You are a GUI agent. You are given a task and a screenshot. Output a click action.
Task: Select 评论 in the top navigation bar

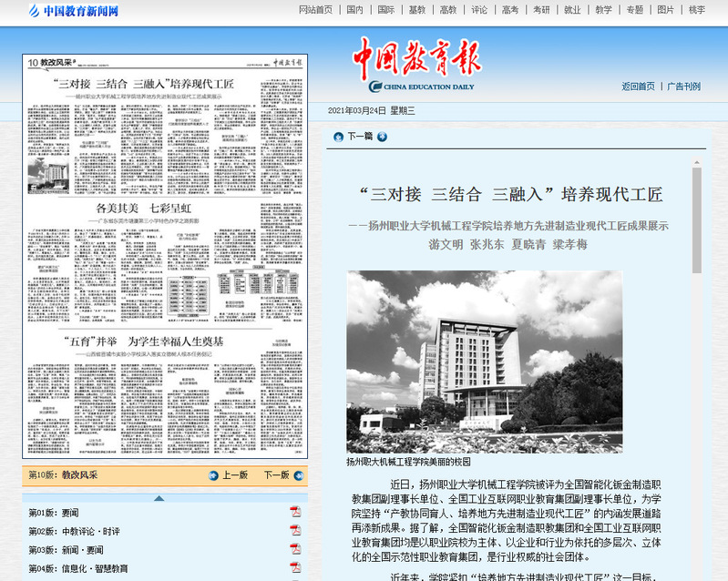pyautogui.click(x=478, y=10)
